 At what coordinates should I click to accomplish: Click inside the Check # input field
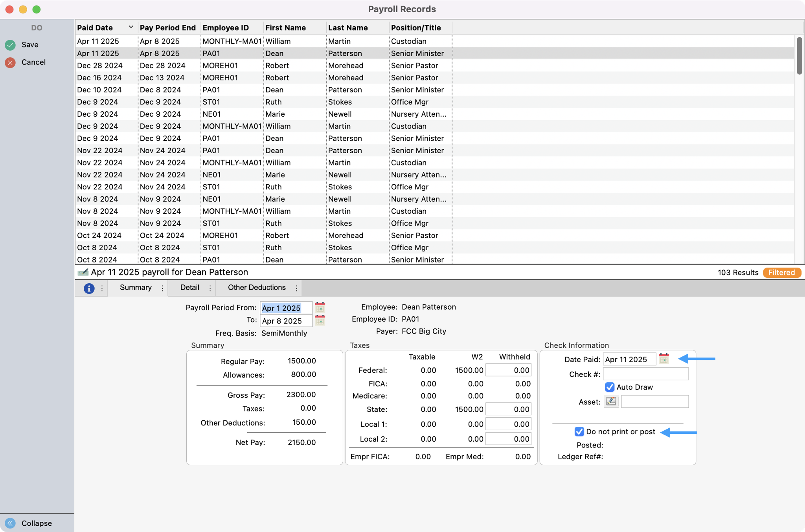point(645,374)
